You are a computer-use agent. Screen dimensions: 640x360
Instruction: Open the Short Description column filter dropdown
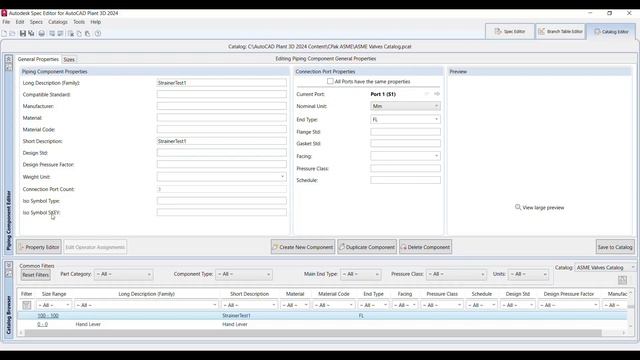249,305
